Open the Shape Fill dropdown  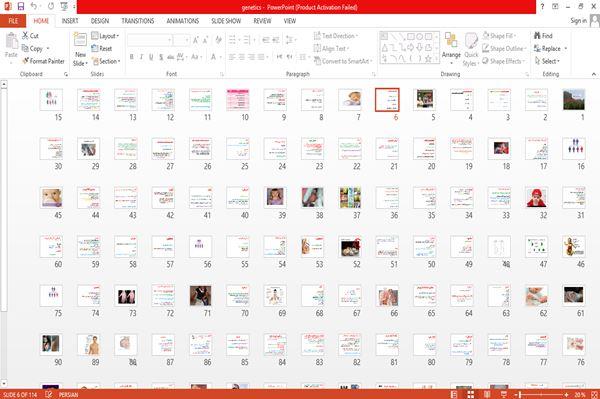499,36
